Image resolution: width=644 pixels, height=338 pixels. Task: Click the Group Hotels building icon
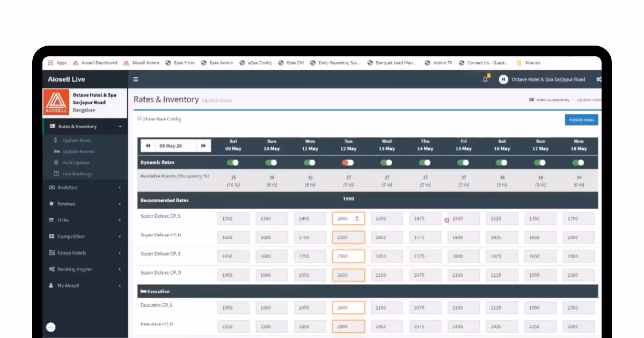coord(52,253)
